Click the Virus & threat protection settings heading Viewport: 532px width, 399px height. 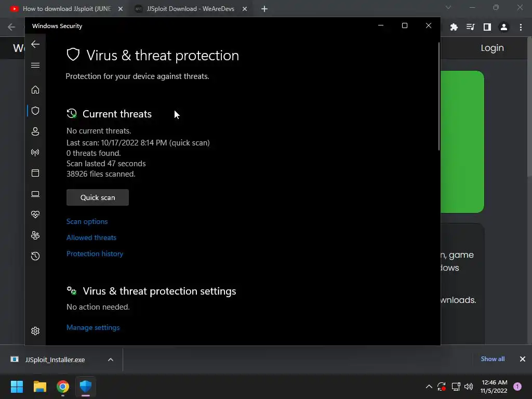(159, 291)
